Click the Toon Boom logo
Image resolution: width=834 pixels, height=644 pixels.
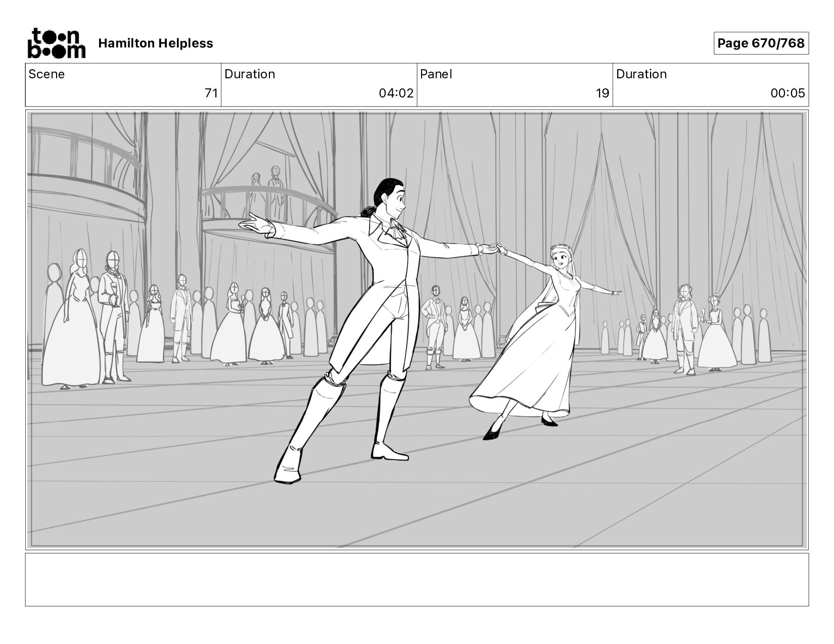pos(56,43)
